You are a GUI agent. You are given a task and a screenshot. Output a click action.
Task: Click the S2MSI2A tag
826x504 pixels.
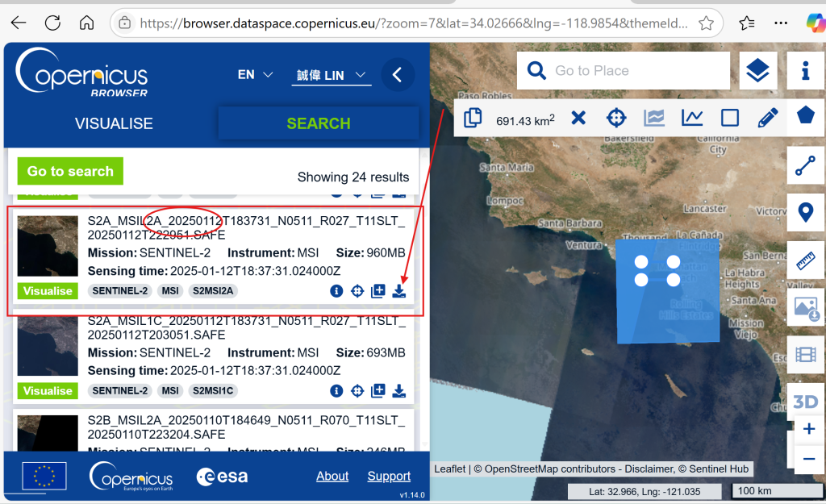click(213, 291)
